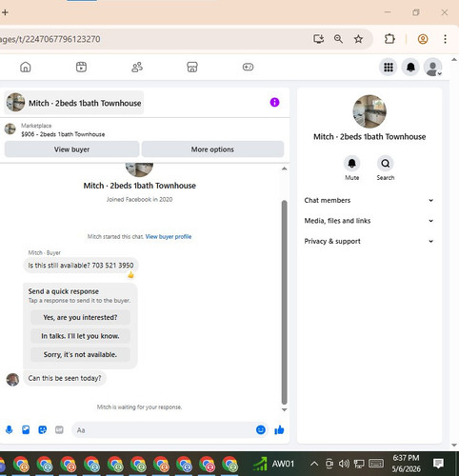Click the browser address bar URL
Viewport: 459px width, 476px height.
pos(50,39)
